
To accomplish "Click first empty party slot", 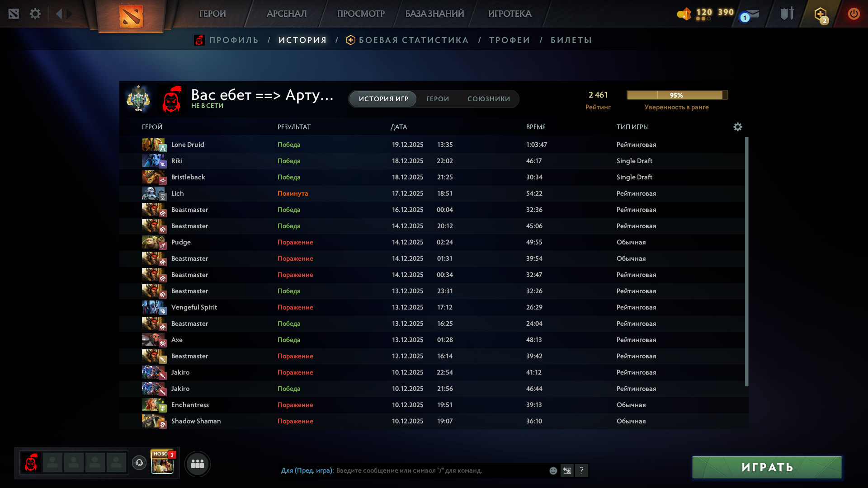I will click(52, 463).
